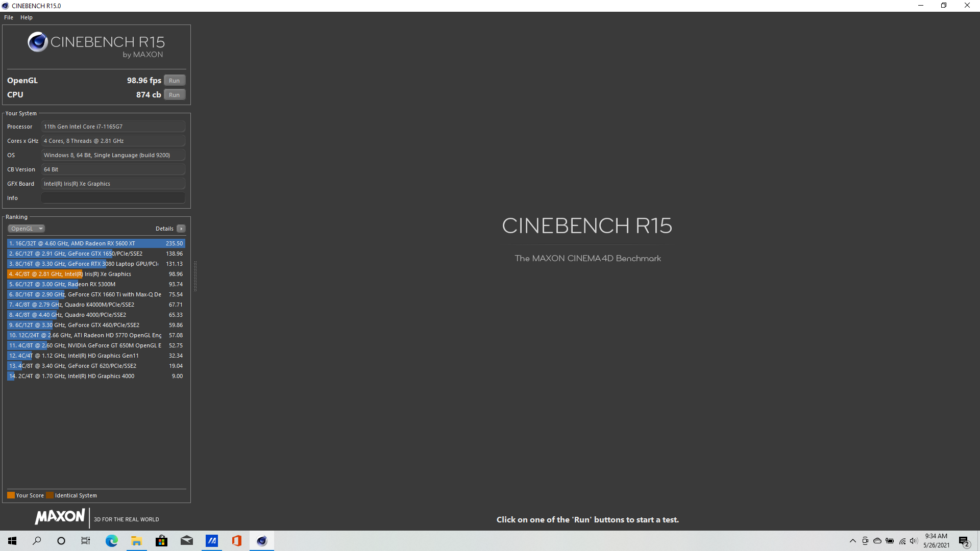
Task: Open Microsoft Office from taskbar
Action: [237, 541]
